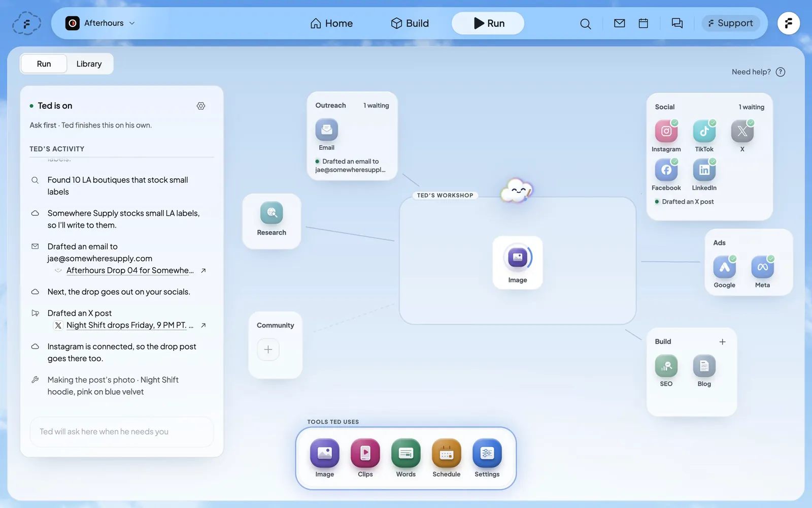The width and height of the screenshot is (812, 508).
Task: Select the X social icon in Social card
Action: [x=742, y=131]
